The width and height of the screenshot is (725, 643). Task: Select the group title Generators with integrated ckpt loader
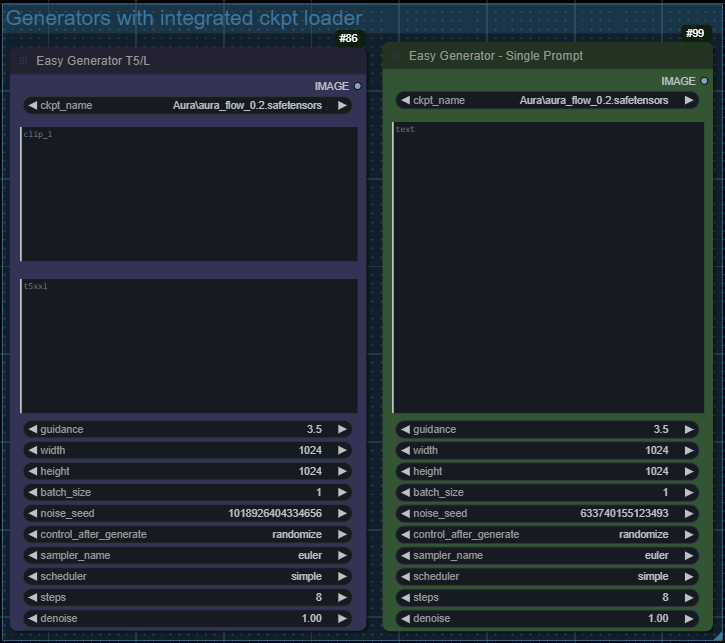[184, 18]
